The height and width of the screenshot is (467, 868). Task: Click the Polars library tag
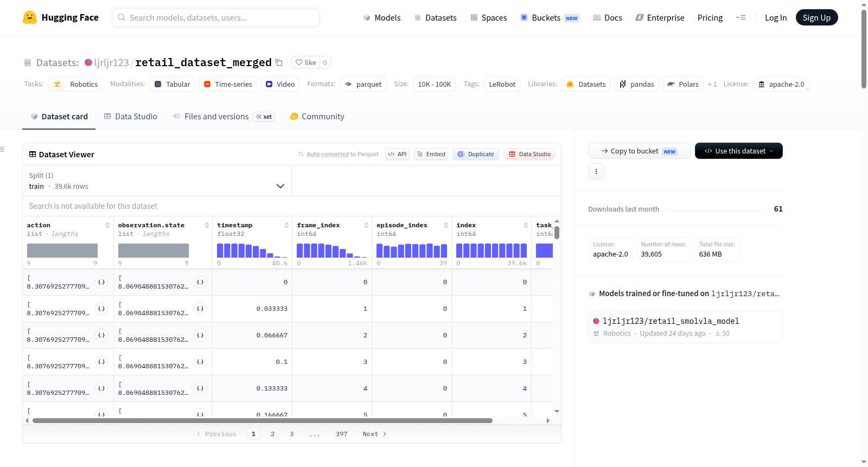tap(683, 84)
